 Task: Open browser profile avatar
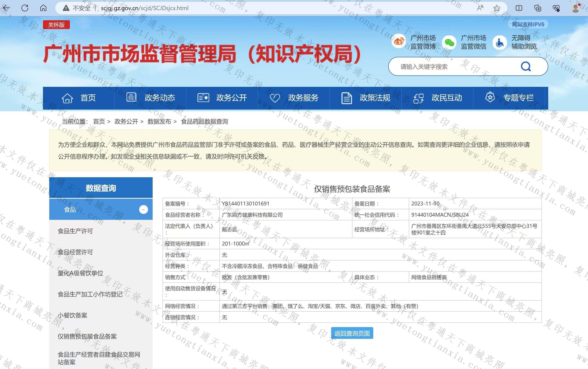point(576,8)
